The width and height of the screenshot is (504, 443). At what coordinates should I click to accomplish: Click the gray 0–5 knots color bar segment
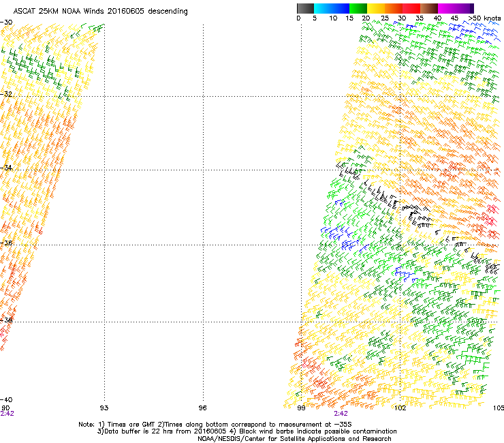point(305,8)
